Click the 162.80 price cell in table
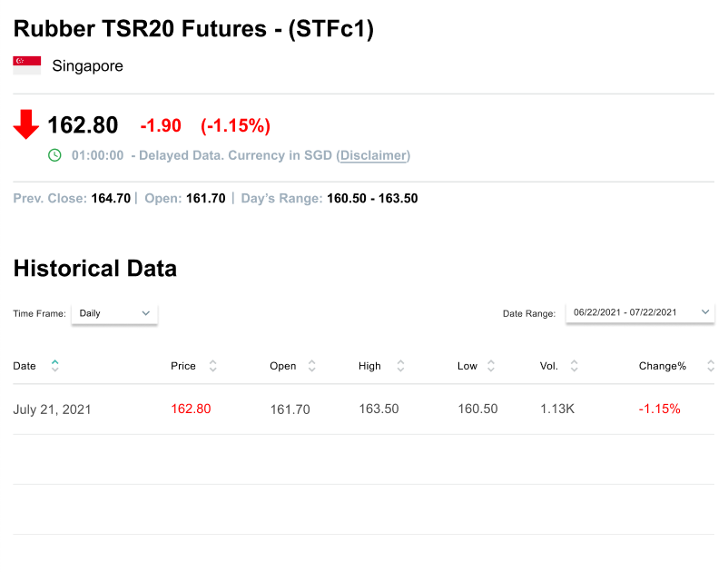This screenshot has width=728, height=572. [x=191, y=409]
